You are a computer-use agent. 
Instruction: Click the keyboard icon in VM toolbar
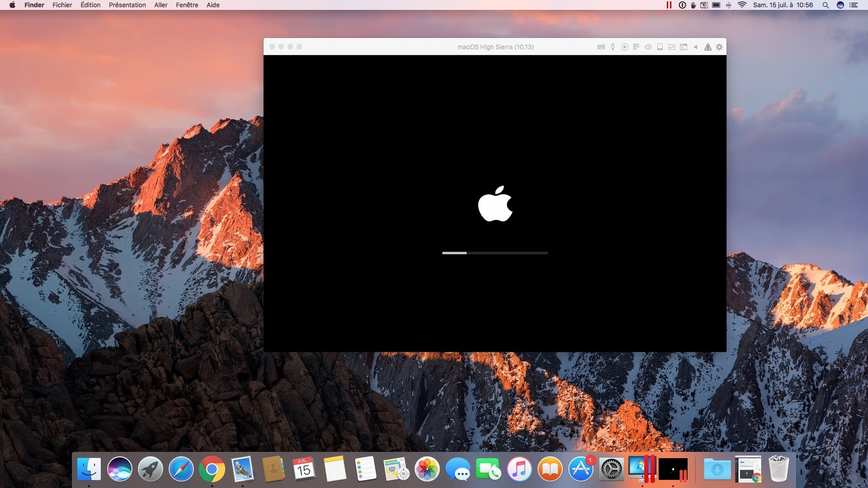point(601,47)
